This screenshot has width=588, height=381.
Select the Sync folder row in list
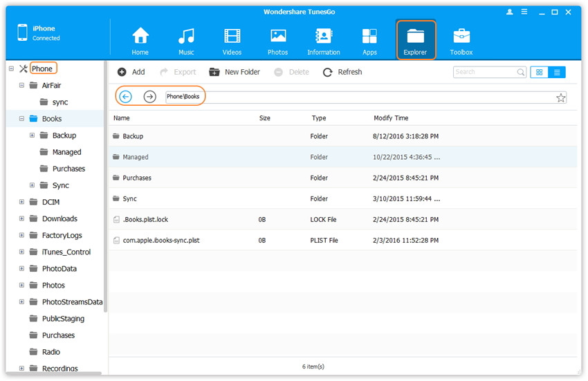[x=342, y=198]
